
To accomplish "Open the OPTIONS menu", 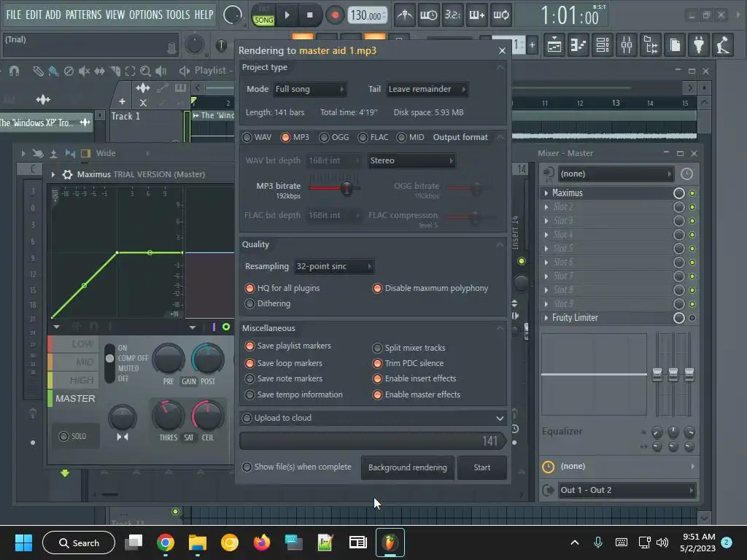I will click(146, 15).
